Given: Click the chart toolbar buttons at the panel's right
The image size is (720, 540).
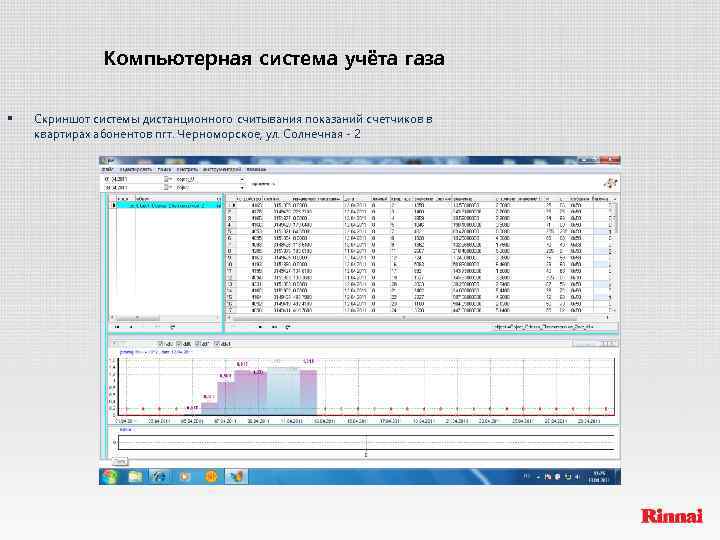Looking at the screenshot, I should 595,343.
